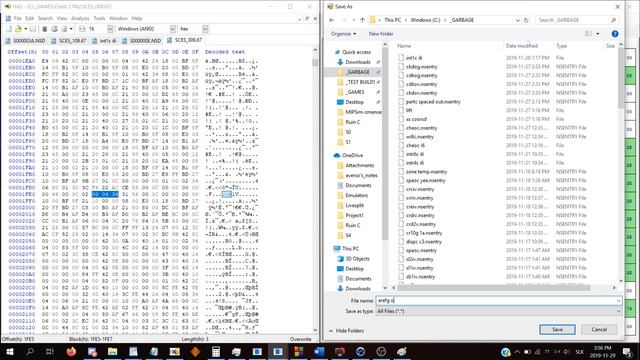
Task: Open Windows Start menu
Action: 9,351
